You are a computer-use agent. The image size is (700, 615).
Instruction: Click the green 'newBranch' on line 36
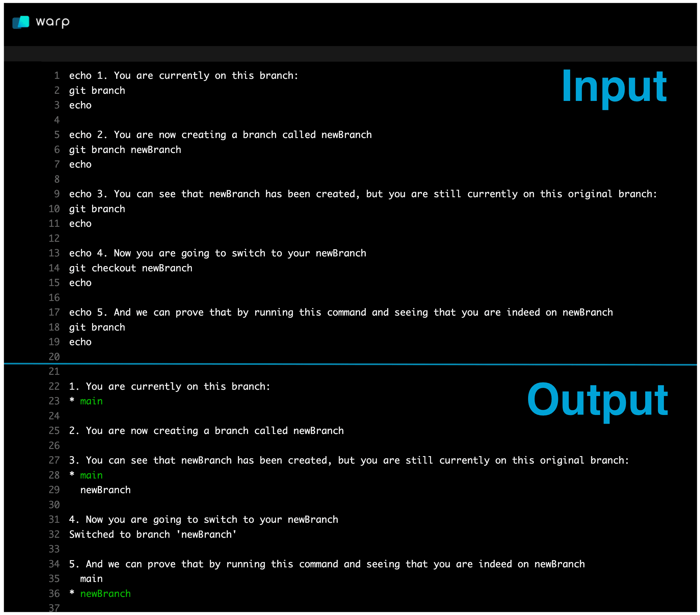[x=106, y=594]
